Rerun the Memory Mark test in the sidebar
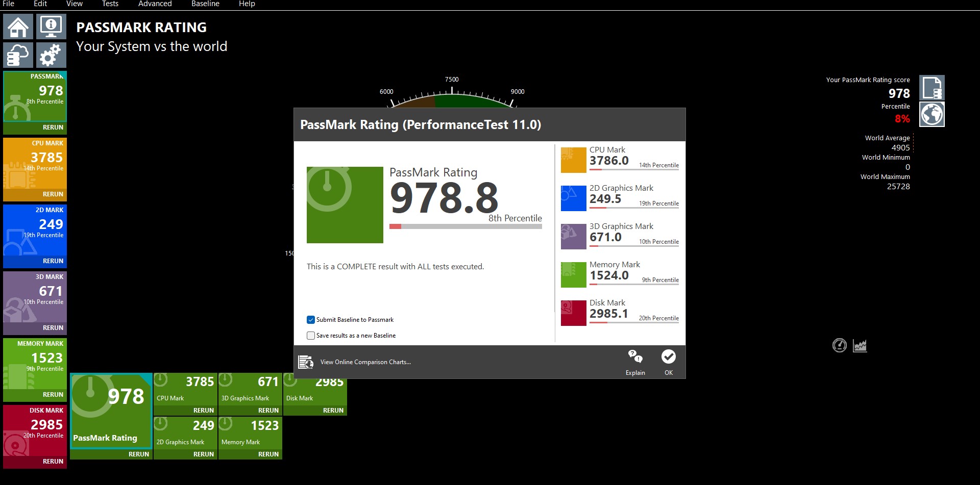 click(x=53, y=395)
